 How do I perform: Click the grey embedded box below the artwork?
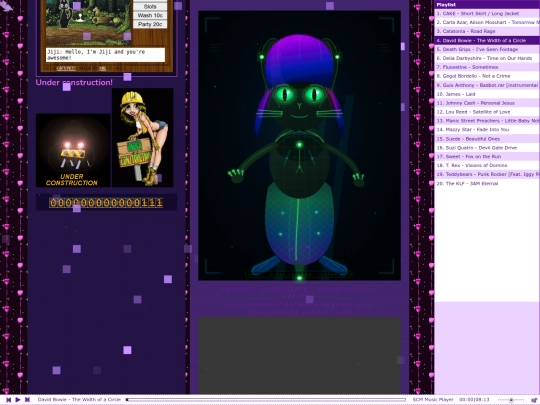click(x=299, y=355)
